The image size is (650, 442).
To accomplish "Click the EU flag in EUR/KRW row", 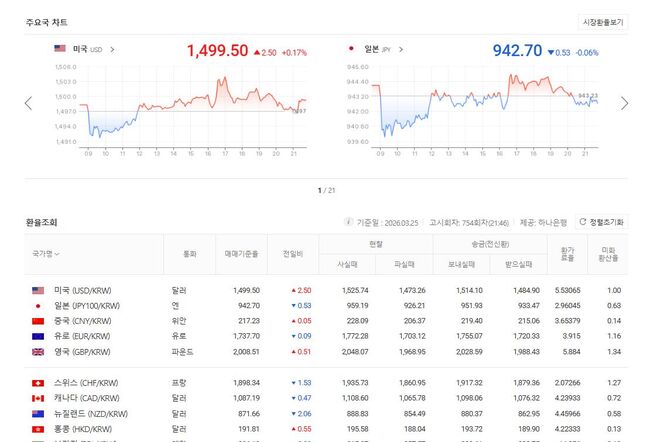I will point(39,336).
